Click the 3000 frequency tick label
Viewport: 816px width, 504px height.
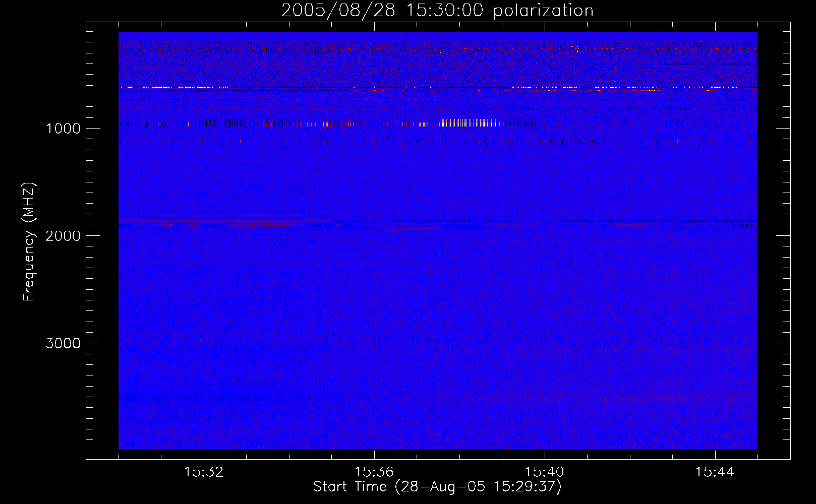(x=63, y=343)
